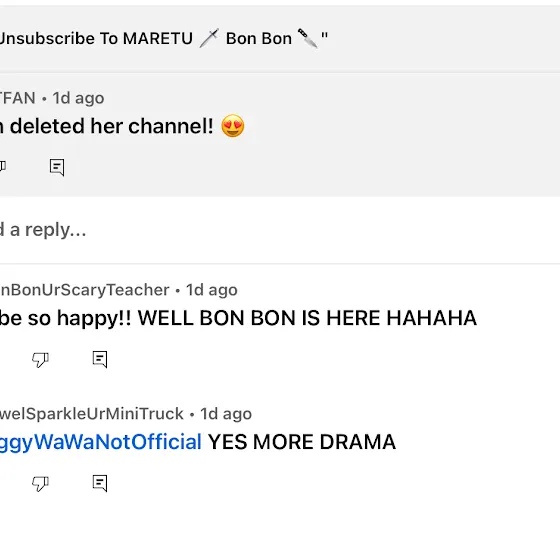The height and width of the screenshot is (560, 560).
Task: Open the BonUrScaryTeacher commenter profile
Action: click(x=85, y=290)
